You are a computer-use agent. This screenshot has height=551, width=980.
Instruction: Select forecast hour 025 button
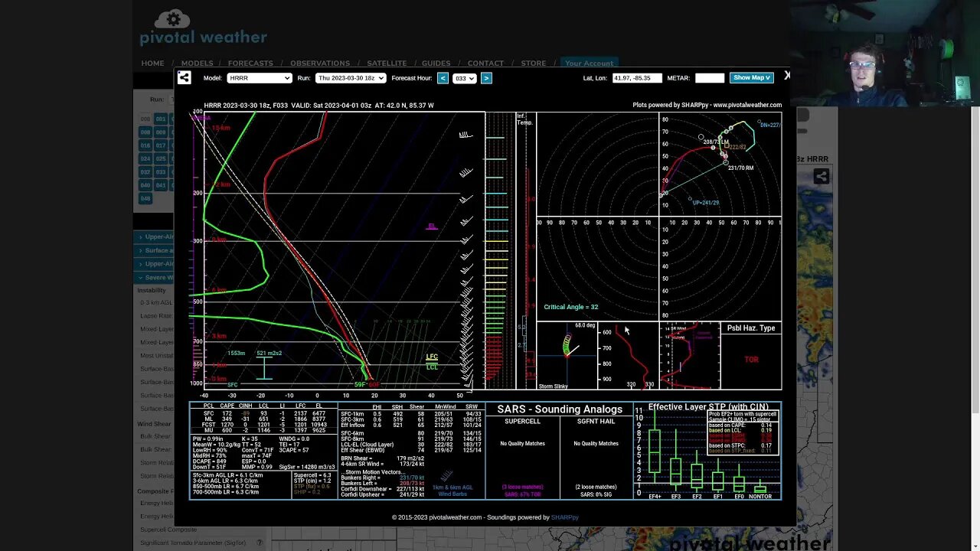coord(160,158)
